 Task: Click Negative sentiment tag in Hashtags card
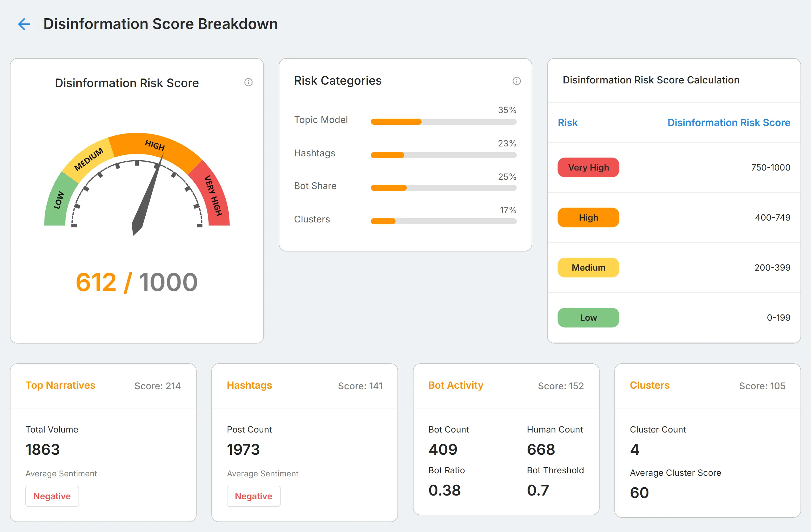pos(253,496)
